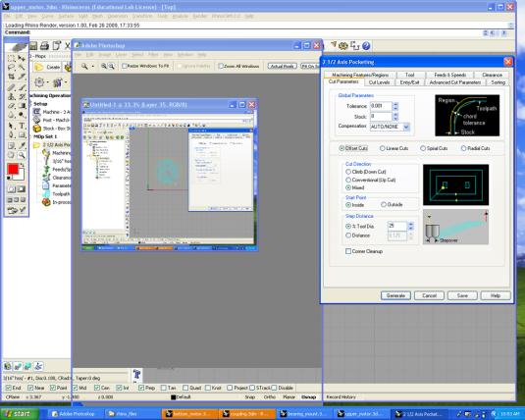Toggle the End osnap checkbox
The image size is (525, 420).
tap(9, 388)
